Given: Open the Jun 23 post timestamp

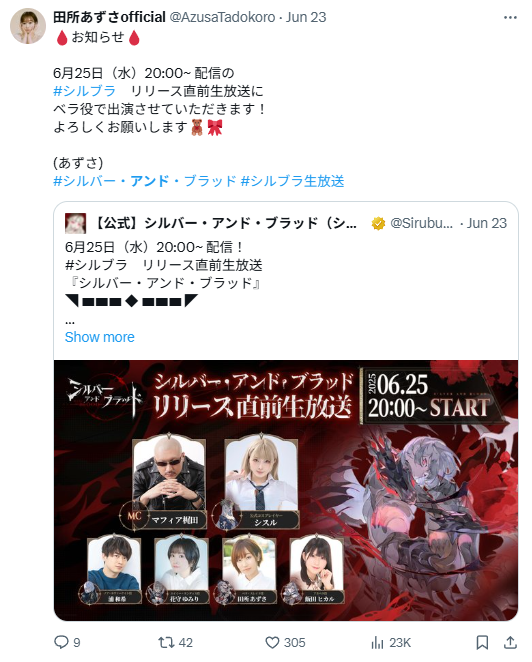Looking at the screenshot, I should [306, 17].
